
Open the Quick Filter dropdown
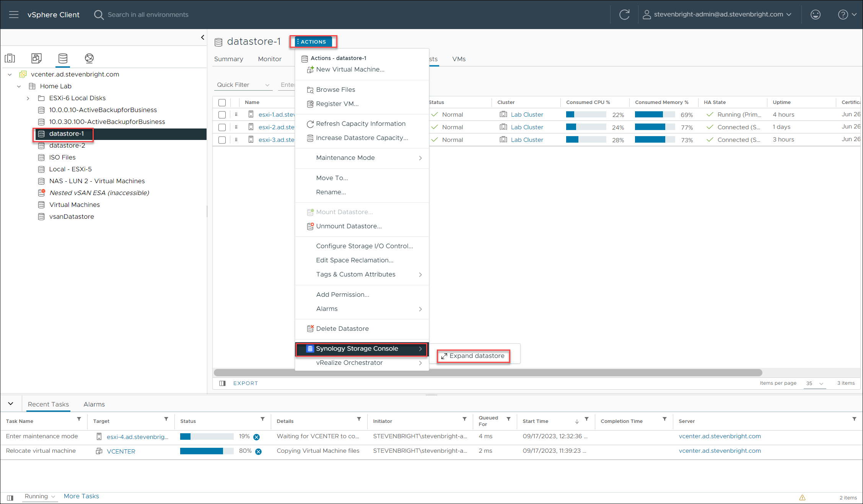point(243,85)
